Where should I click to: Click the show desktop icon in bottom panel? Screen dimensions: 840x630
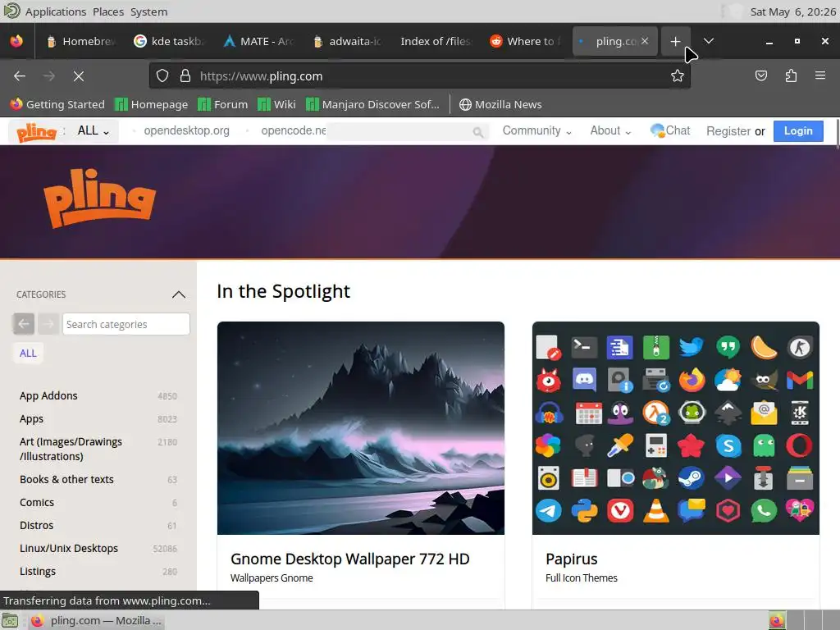pyautogui.click(x=10, y=620)
